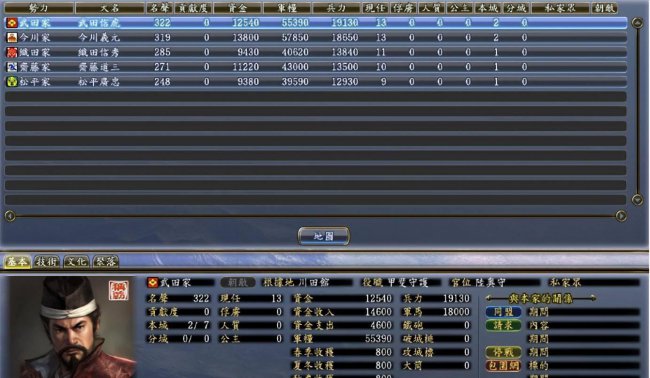Image resolution: width=650 pixels, height=378 pixels.
Task: Select the 松平家 green clan crest icon
Action: coord(12,82)
